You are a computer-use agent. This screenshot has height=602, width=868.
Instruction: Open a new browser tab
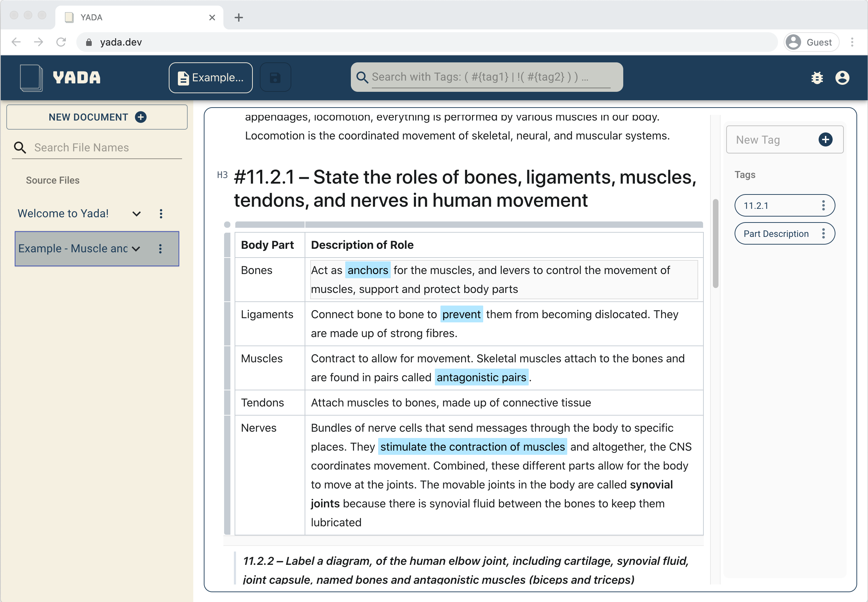[238, 18]
